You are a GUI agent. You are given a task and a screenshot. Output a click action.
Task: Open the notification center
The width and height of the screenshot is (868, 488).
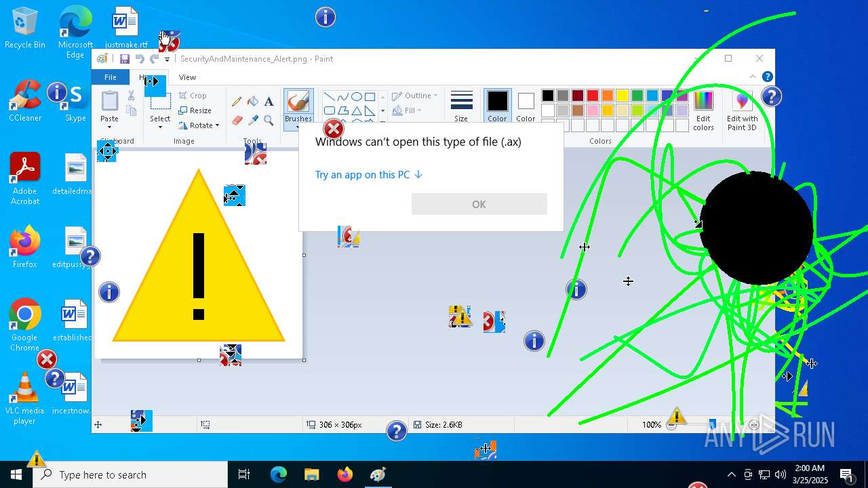pos(847,474)
